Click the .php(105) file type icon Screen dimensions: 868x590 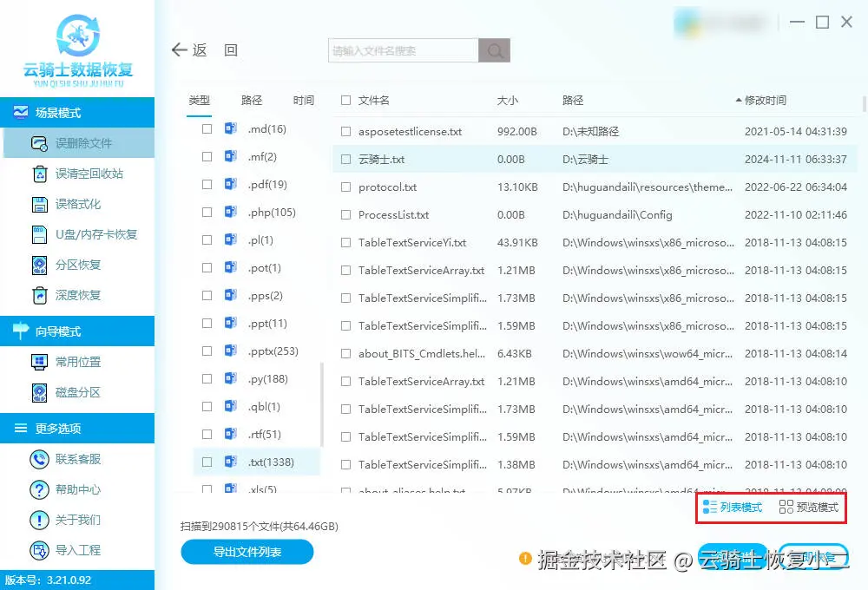tap(231, 212)
